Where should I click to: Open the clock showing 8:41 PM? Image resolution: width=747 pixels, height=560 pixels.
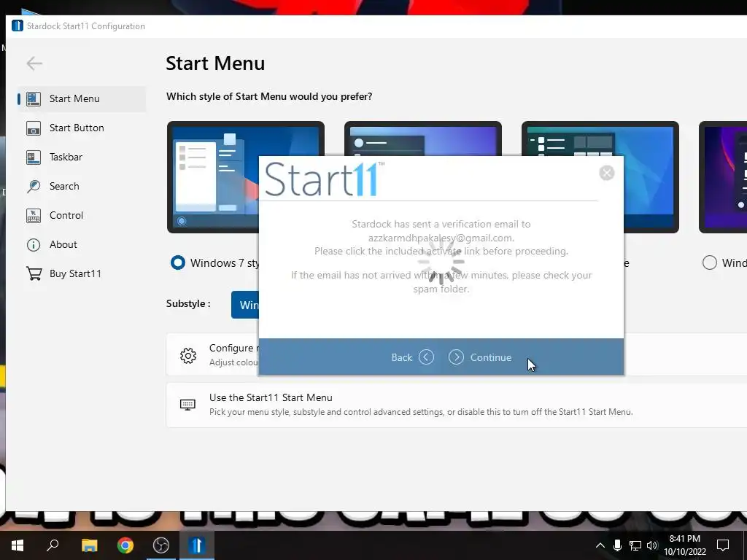click(685, 545)
